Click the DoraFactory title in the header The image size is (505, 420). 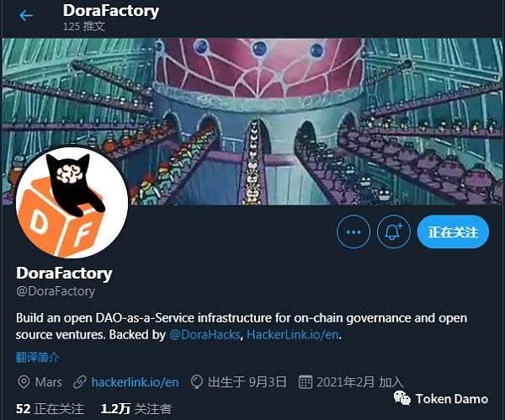click(111, 11)
